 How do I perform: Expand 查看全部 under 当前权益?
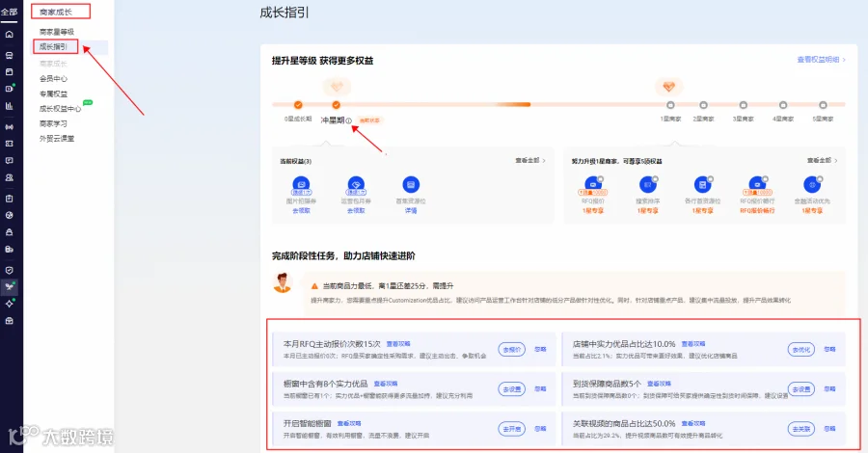point(529,160)
